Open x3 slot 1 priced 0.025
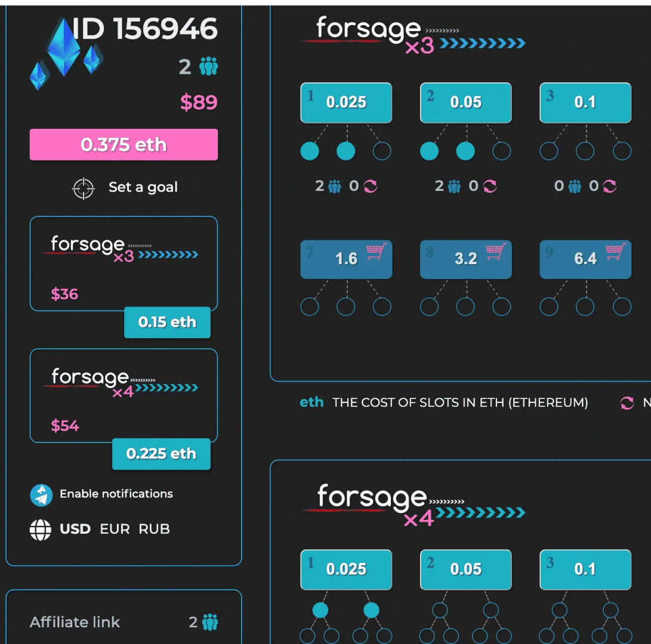The height and width of the screenshot is (644, 651). coord(346,103)
